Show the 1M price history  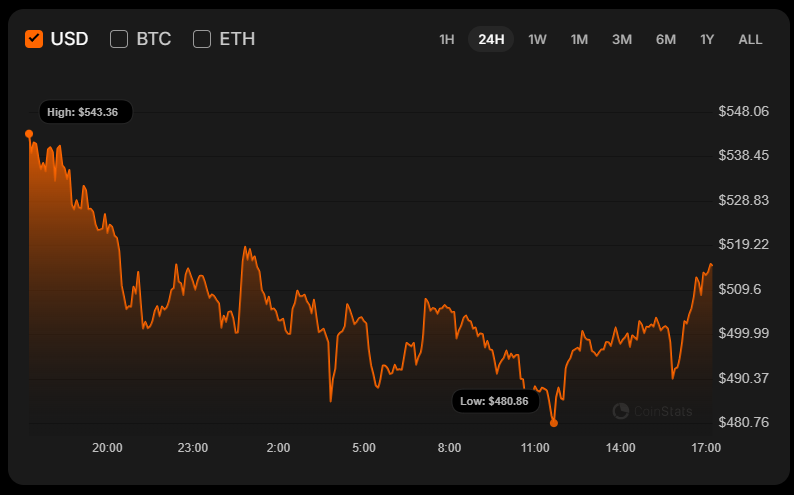coord(579,39)
